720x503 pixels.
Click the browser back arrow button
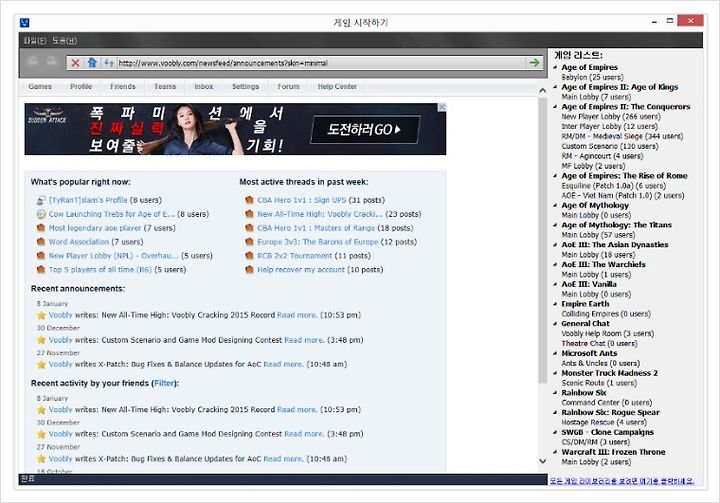pyautogui.click(x=33, y=62)
